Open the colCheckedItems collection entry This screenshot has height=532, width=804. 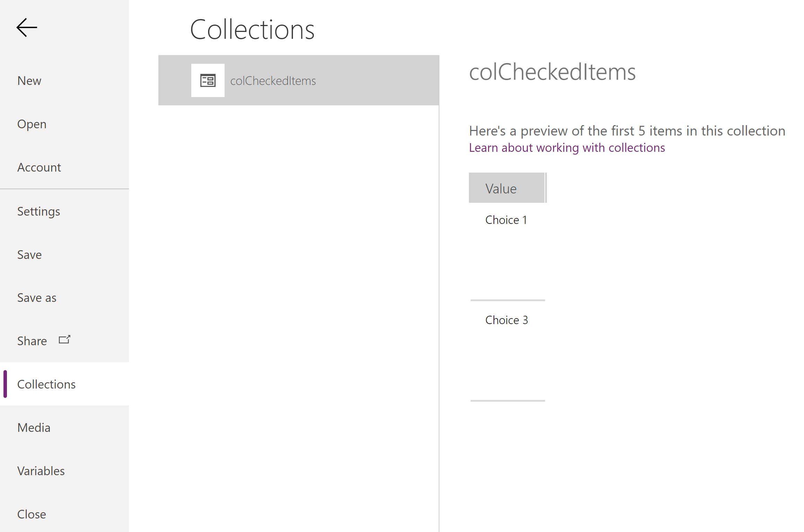[x=273, y=80]
